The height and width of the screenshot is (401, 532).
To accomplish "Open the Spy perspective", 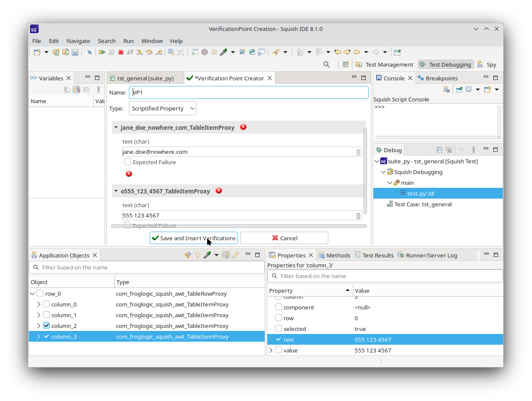I will [486, 64].
